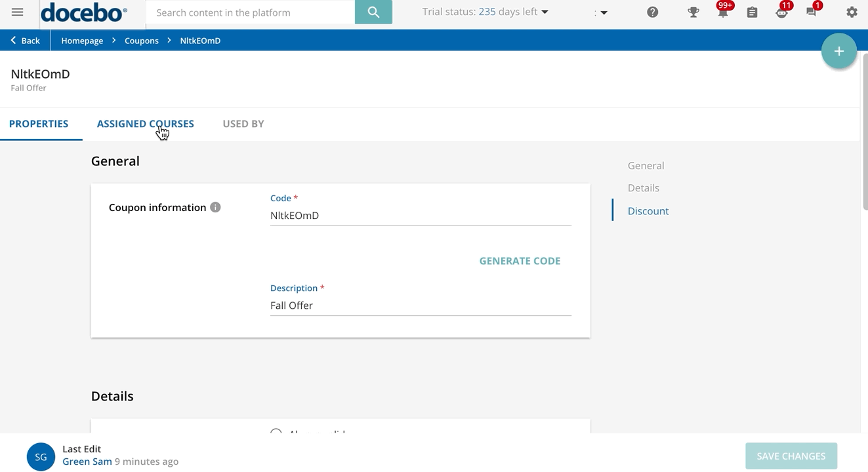Click the Code input field
Screen dimensions: 868x472
pos(421,216)
